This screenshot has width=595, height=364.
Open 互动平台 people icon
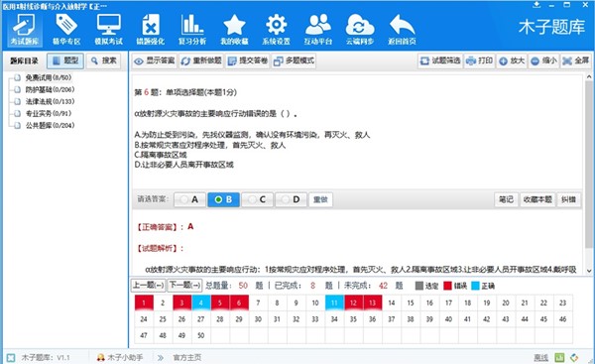[318, 30]
